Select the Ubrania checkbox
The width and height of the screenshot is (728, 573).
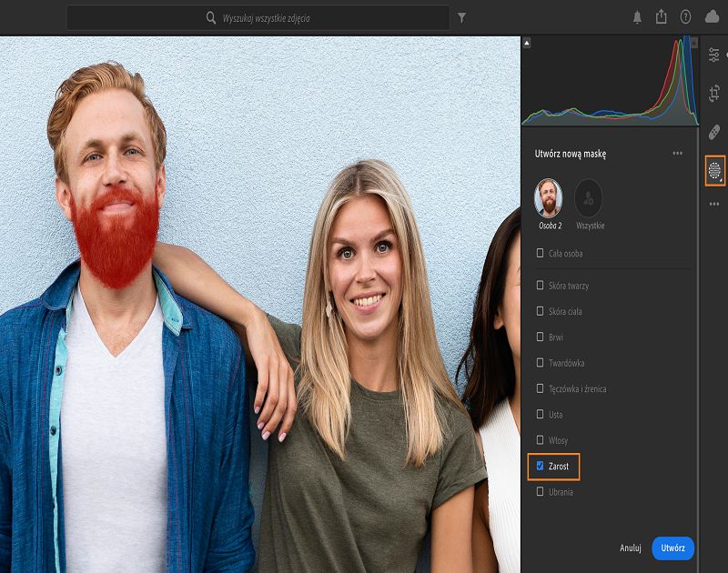[x=540, y=492]
